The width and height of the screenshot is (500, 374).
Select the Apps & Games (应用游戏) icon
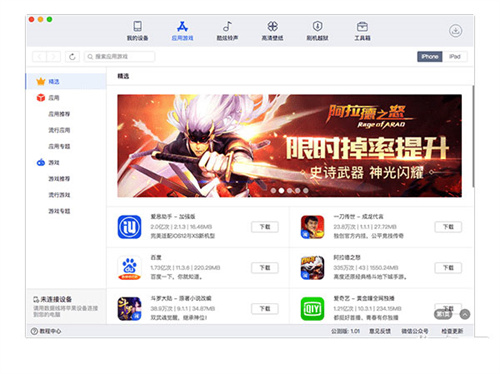coord(182,26)
